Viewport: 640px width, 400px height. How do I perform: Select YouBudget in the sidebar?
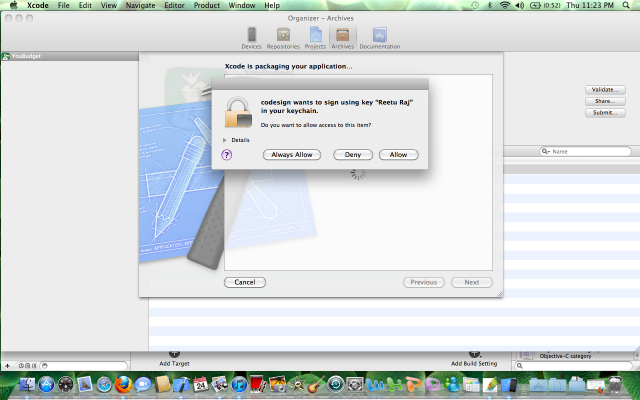pos(70,56)
